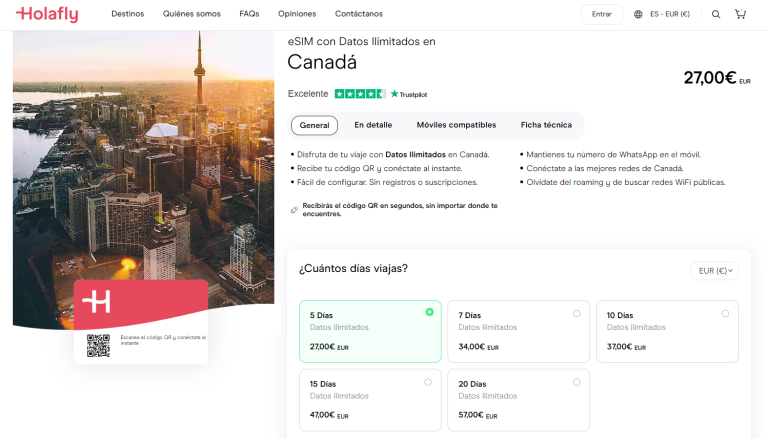Viewport: 768px width, 439px height.
Task: Open the Opiniones page
Action: tap(297, 14)
